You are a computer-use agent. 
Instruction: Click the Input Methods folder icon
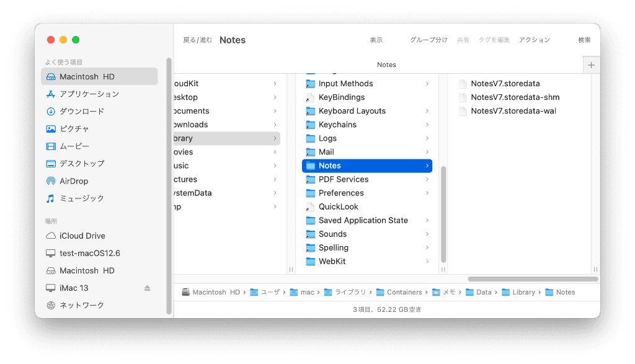311,84
